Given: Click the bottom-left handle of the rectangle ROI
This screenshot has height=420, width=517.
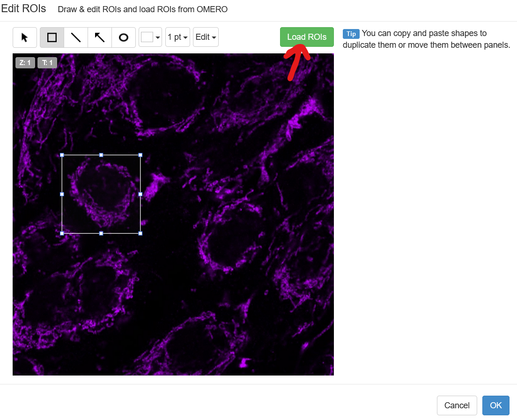Looking at the screenshot, I should [62, 233].
